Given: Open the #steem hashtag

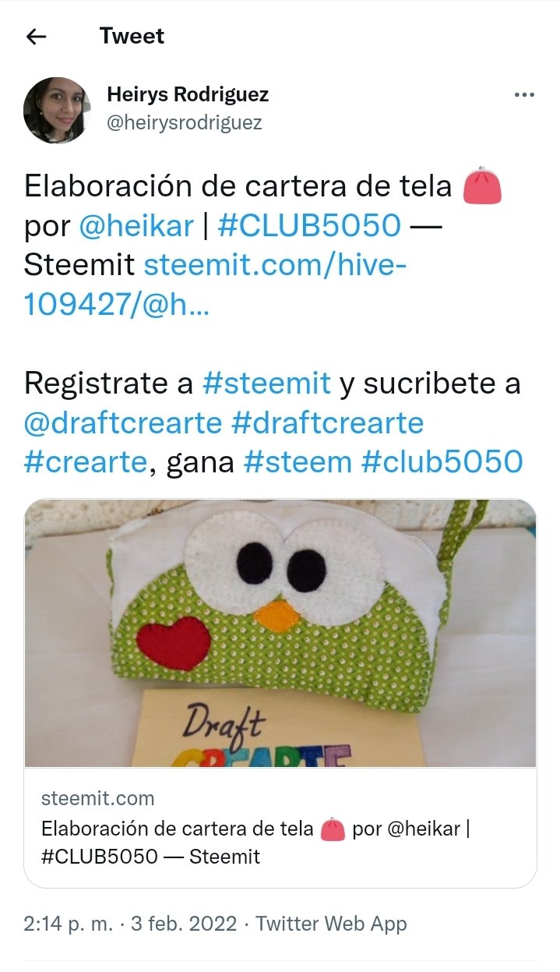Looking at the screenshot, I should click(x=298, y=461).
